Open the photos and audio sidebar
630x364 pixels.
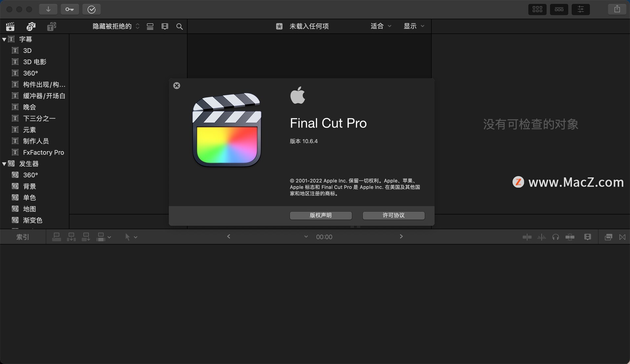31,27
